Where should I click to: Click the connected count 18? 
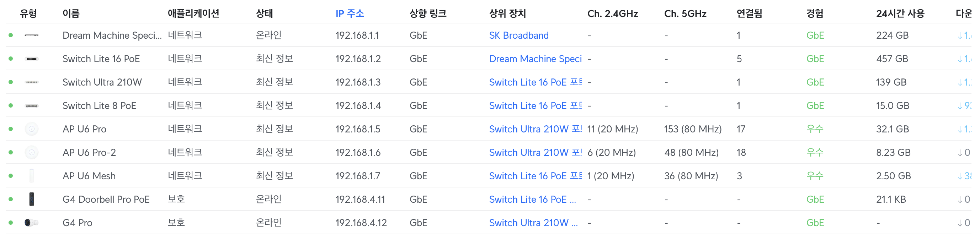(x=741, y=153)
